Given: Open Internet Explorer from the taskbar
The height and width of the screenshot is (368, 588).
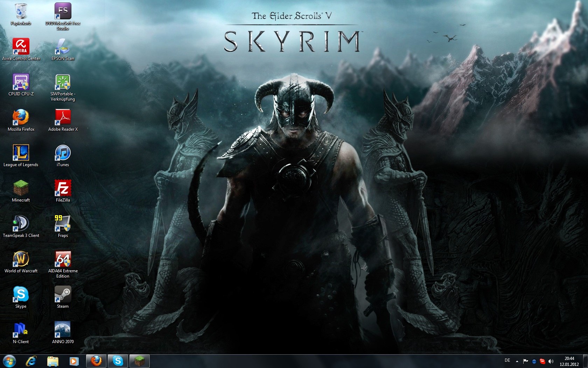Looking at the screenshot, I should coord(31,361).
